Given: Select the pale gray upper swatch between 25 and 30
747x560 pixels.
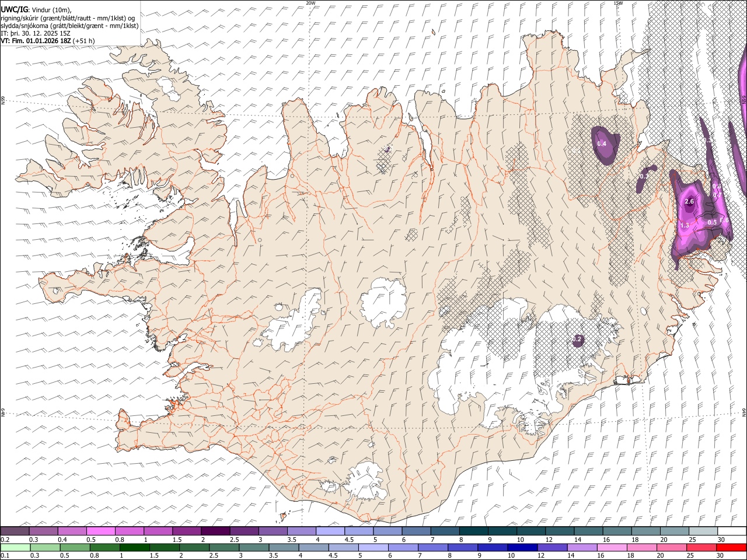Looking at the screenshot, I should [x=703, y=531].
